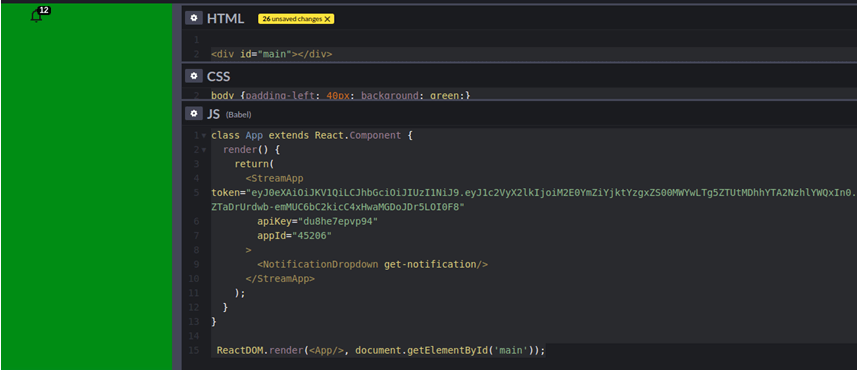The height and width of the screenshot is (370, 857).
Task: Open HTML editor settings gear
Action: click(193, 18)
